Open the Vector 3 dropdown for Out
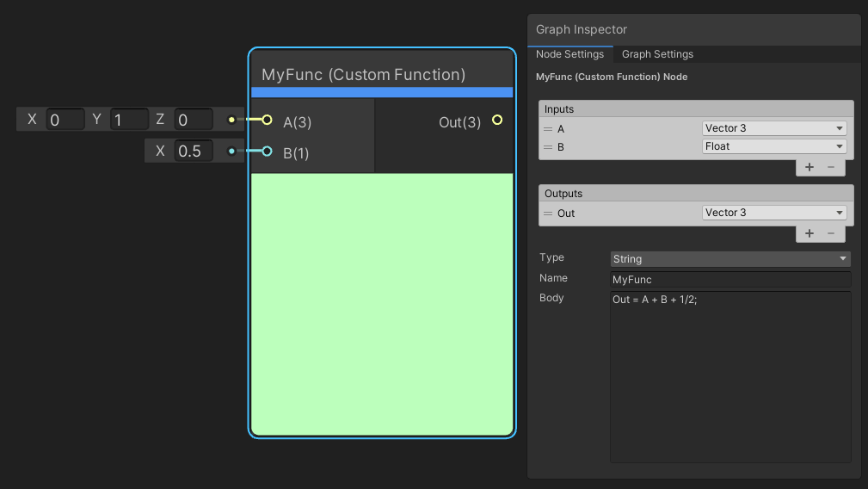The height and width of the screenshot is (489, 868). pyautogui.click(x=774, y=213)
